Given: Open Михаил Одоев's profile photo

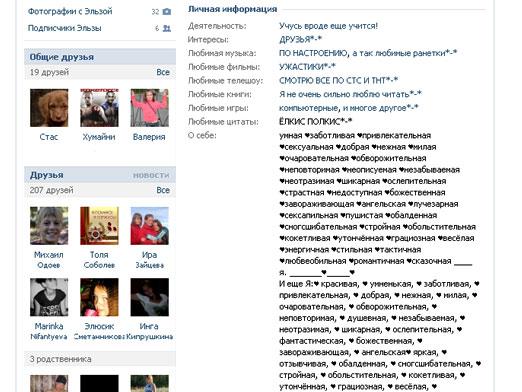Looking at the screenshot, I should coord(49,226).
